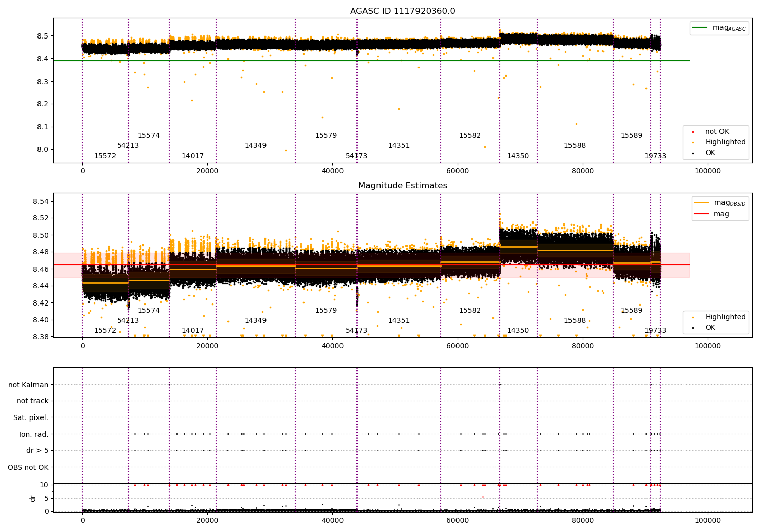Click the green mag AGASC legend line sample
Screen dimensions: 760x532
(x=700, y=28)
